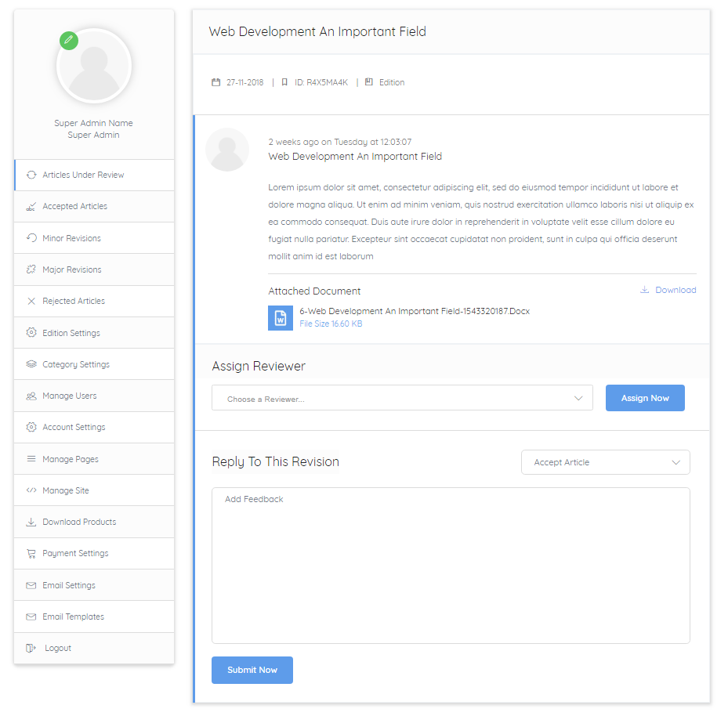Click the Assign Now button
Viewport: 728px width, 716px height.
point(645,398)
